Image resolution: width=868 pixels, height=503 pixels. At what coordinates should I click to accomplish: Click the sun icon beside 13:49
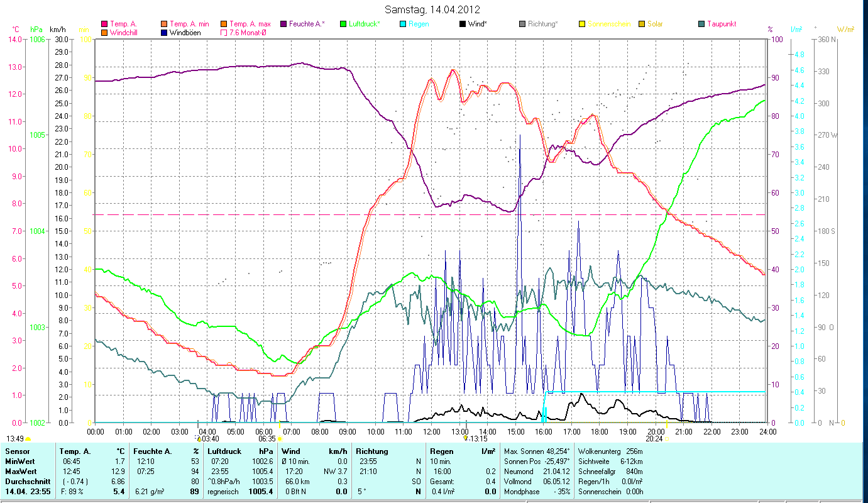28,439
